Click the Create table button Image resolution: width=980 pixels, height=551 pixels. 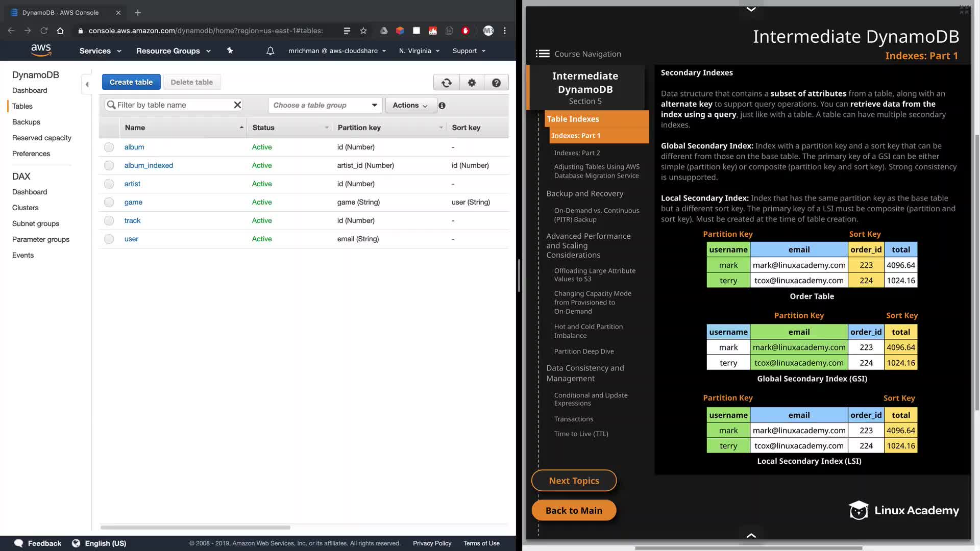pos(131,82)
